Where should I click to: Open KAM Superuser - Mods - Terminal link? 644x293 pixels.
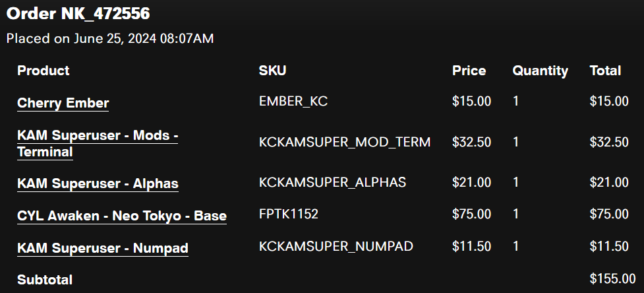click(x=98, y=143)
